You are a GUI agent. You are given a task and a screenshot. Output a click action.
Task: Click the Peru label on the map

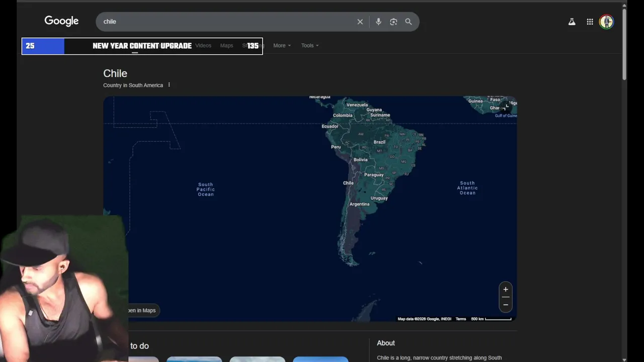coord(336,147)
